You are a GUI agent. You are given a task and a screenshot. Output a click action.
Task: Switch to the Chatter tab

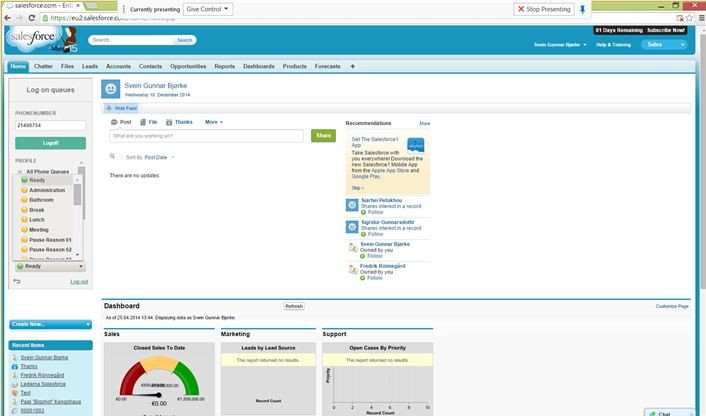point(43,66)
